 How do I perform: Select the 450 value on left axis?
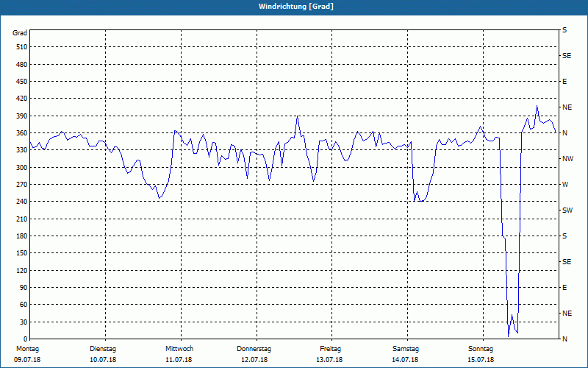point(22,82)
